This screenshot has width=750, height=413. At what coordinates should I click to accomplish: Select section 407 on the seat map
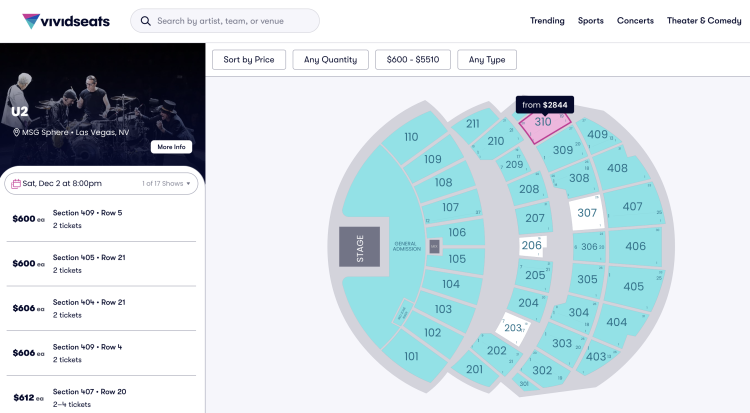coord(632,207)
